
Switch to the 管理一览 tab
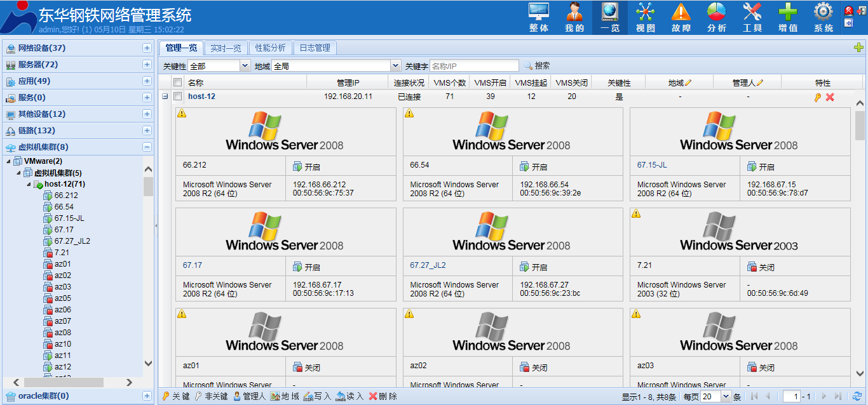[x=181, y=48]
